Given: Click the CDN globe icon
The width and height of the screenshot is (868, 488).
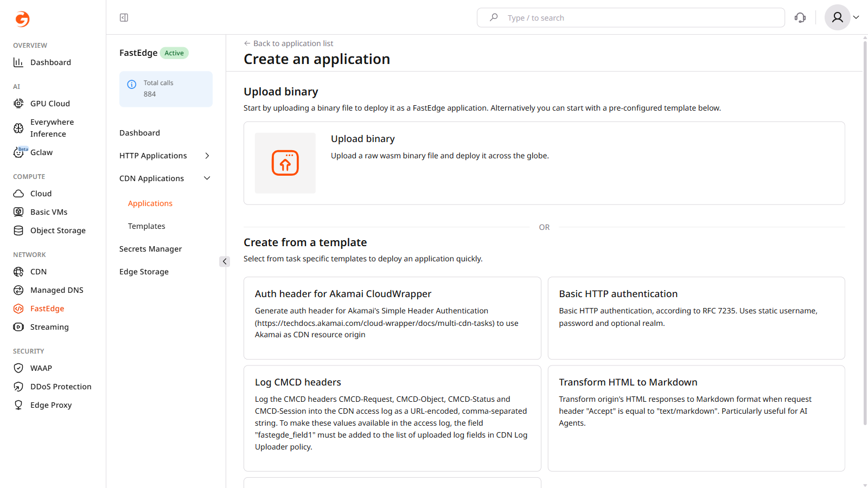Looking at the screenshot, I should 18,272.
